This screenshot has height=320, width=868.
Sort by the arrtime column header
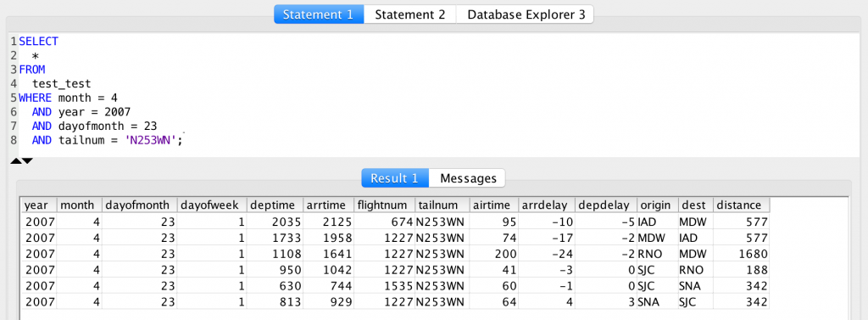[329, 205]
